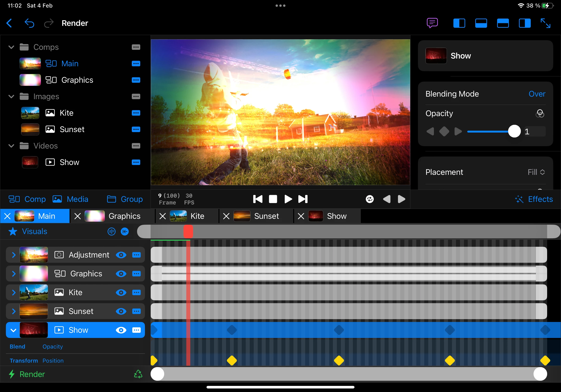Expand the Graphics layer chevron in timeline
The width and height of the screenshot is (561, 392).
point(14,274)
